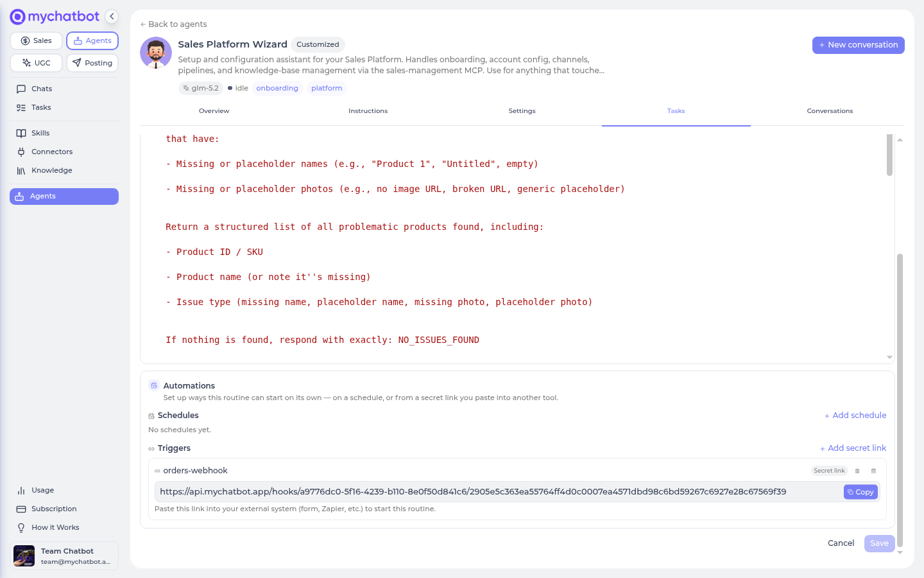This screenshot has width=924, height=578.
Task: Click the platform tag
Action: pos(327,88)
